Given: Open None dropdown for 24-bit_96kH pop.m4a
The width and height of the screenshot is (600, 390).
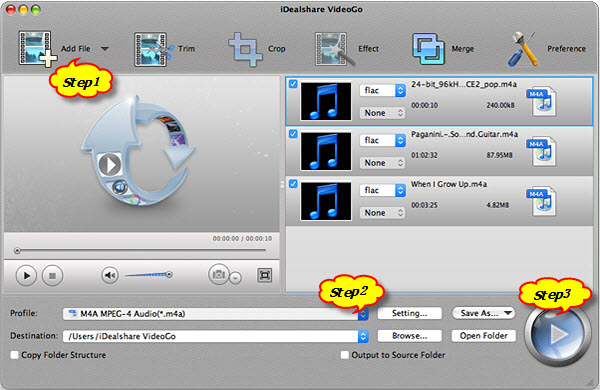Looking at the screenshot, I should (x=382, y=113).
